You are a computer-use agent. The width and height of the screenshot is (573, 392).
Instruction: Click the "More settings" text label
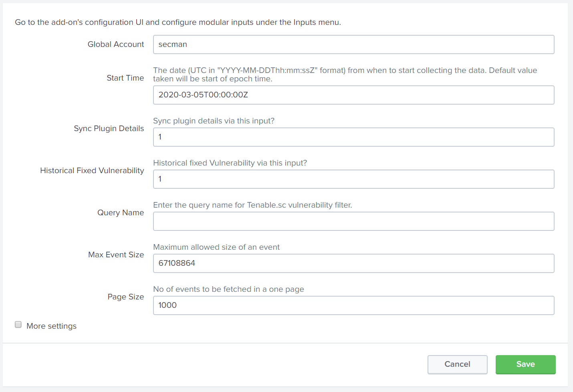point(51,326)
